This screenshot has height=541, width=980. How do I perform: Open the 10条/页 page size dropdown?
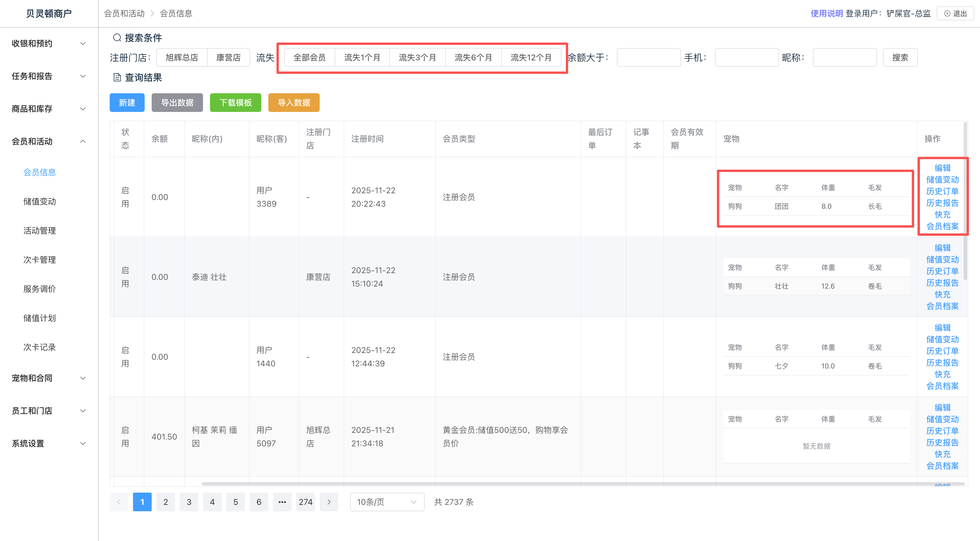coord(386,502)
